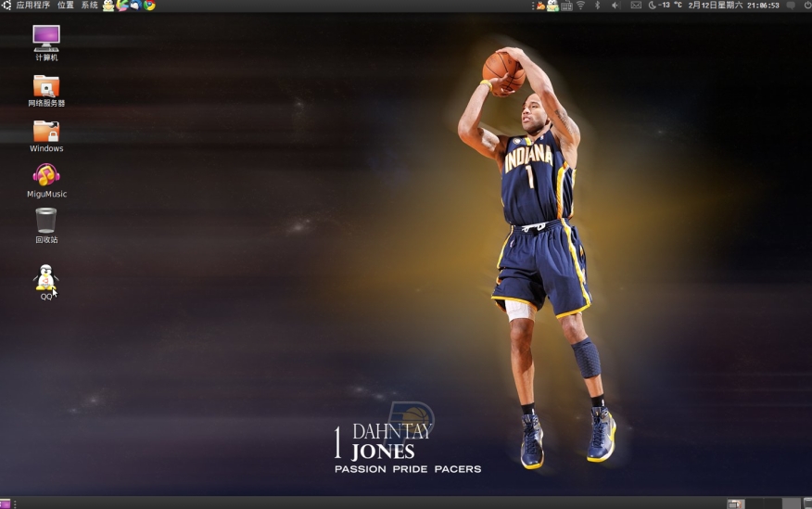Select the Windows folder desktop icon
Image resolution: width=812 pixels, height=509 pixels.
pyautogui.click(x=46, y=136)
